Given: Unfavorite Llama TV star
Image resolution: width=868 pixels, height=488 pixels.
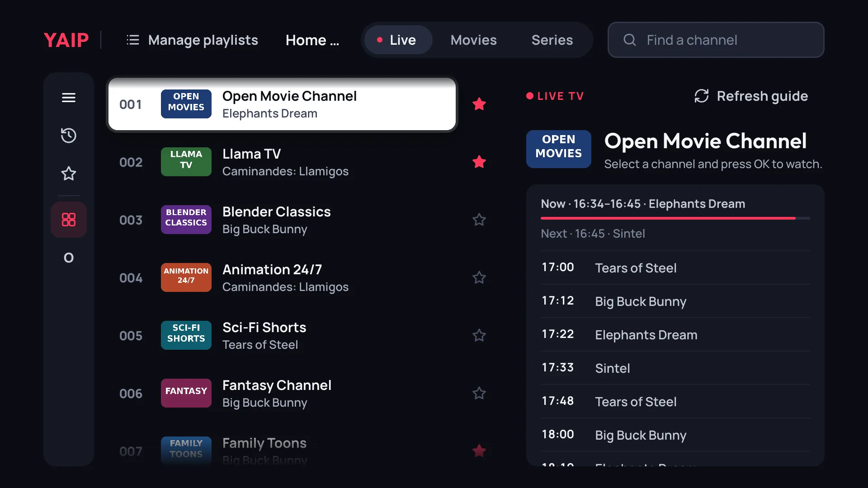Looking at the screenshot, I should point(479,162).
